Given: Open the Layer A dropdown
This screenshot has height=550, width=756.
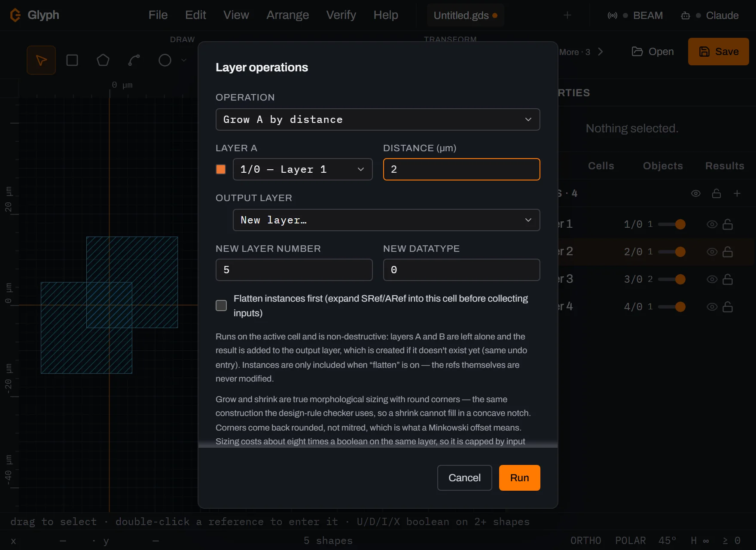Looking at the screenshot, I should [303, 169].
